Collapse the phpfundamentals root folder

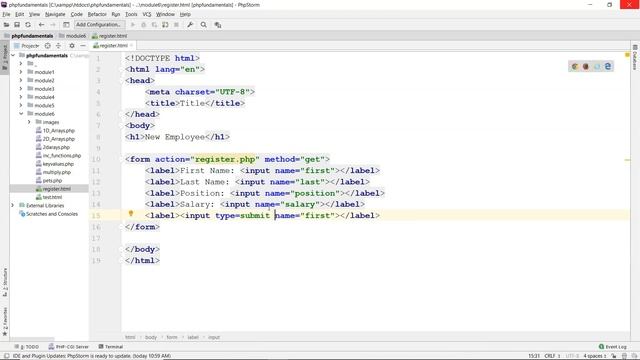(x=13, y=55)
